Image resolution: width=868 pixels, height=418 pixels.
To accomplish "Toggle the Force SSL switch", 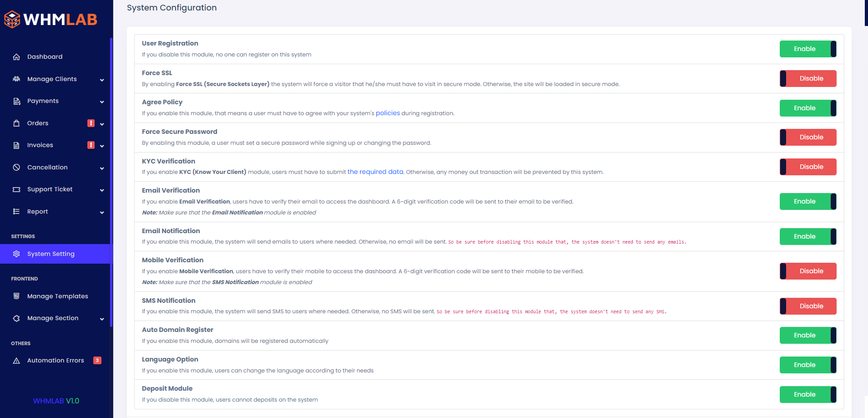I will point(807,79).
